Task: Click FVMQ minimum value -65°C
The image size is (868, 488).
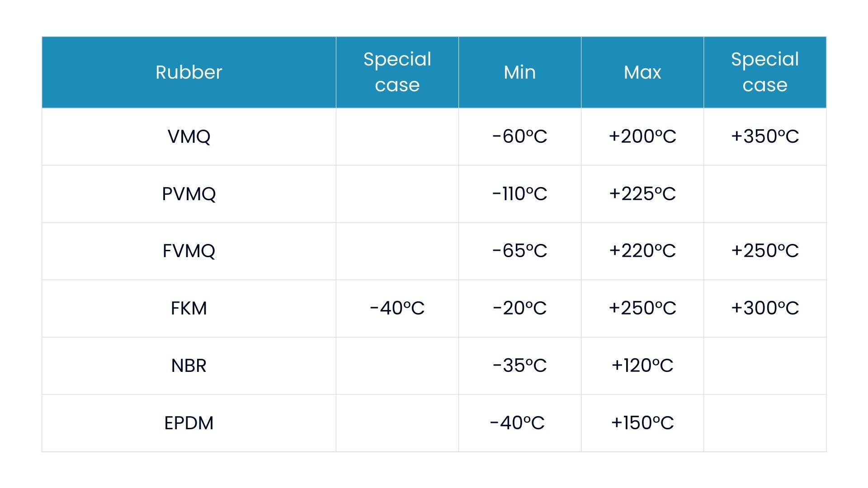Action: 519,251
